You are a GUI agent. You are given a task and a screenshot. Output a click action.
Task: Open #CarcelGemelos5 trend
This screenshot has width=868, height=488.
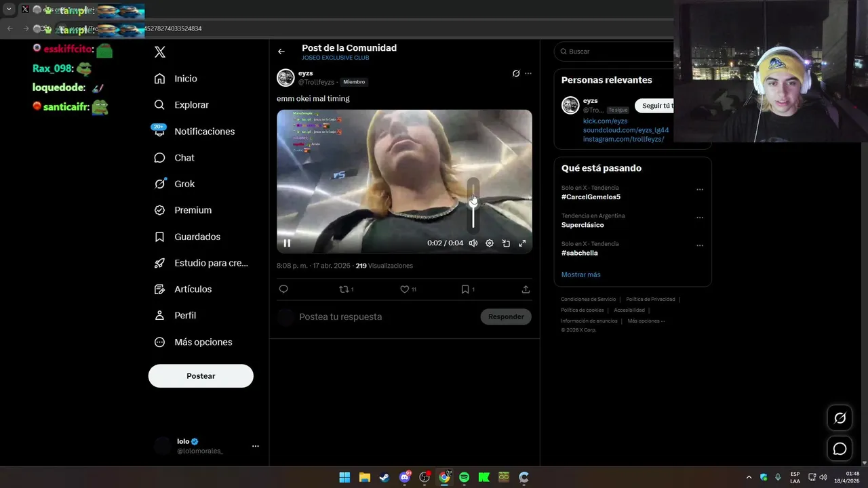tap(591, 197)
